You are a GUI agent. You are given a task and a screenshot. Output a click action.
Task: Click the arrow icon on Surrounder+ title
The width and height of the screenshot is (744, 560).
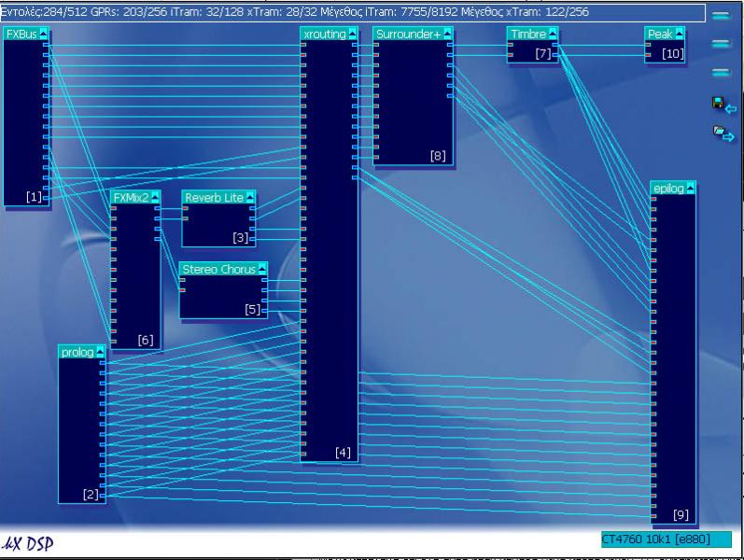click(x=447, y=34)
